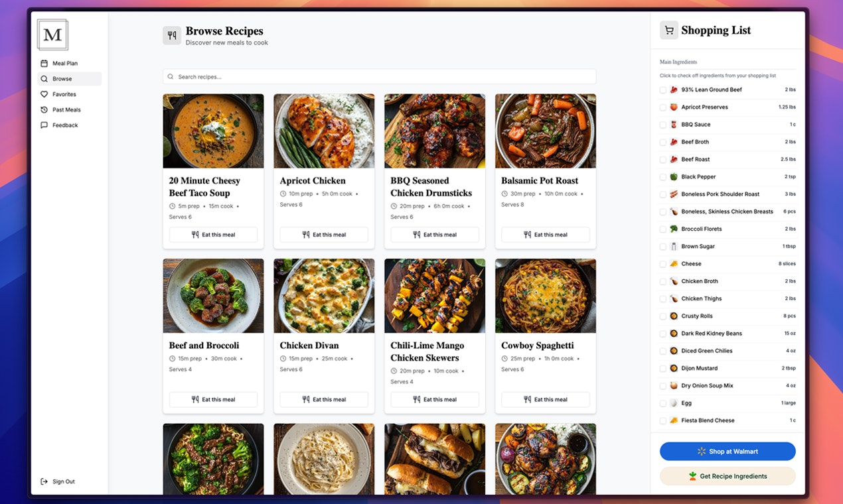Click the icon beside Dry Onion Soup Mix

(x=674, y=386)
